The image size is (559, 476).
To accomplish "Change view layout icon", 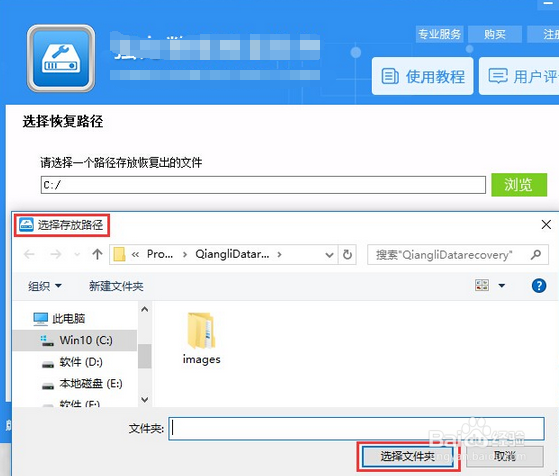I will 482,285.
